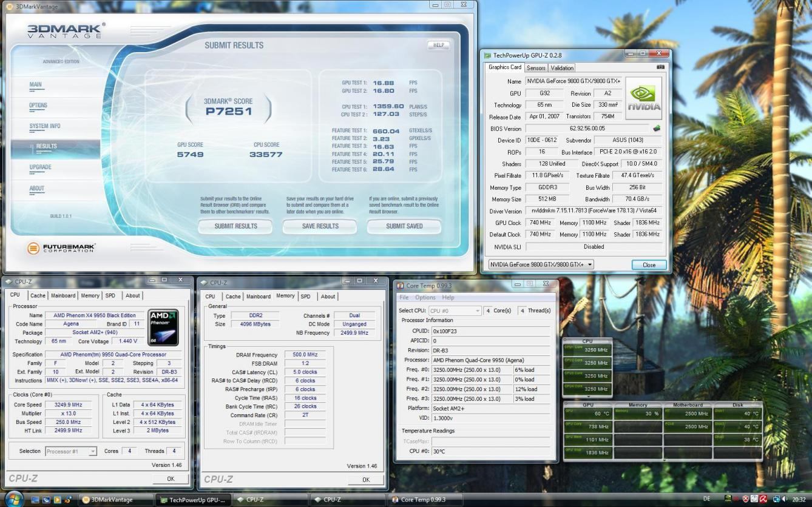The width and height of the screenshot is (812, 507).
Task: Click the red security shield tray icon
Action: tap(745, 499)
